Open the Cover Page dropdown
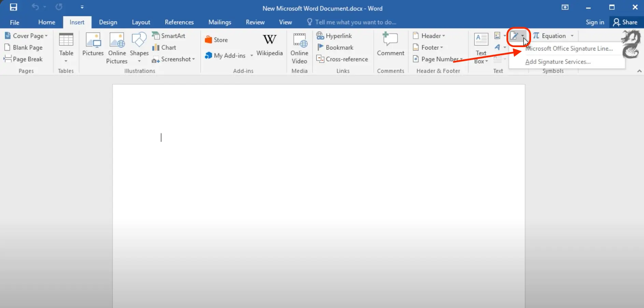Screen dimensions: 644x308 pyautogui.click(x=26, y=36)
